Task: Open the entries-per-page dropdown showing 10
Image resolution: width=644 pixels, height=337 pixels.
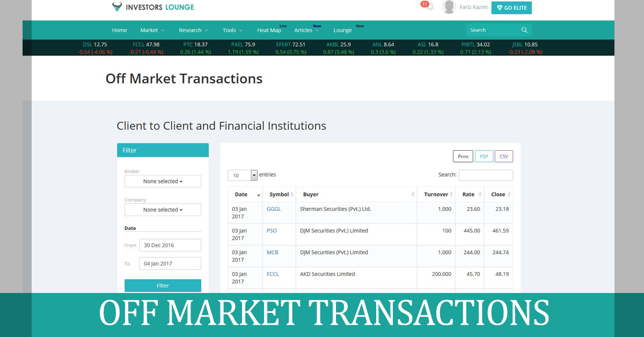Action: 241,175
